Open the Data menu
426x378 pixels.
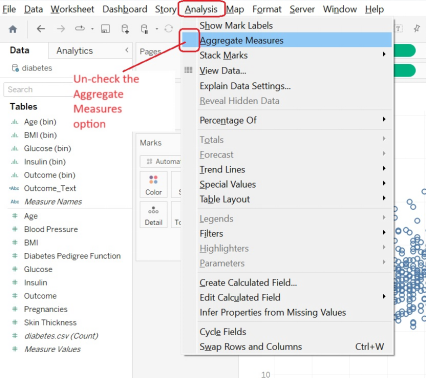(x=34, y=9)
